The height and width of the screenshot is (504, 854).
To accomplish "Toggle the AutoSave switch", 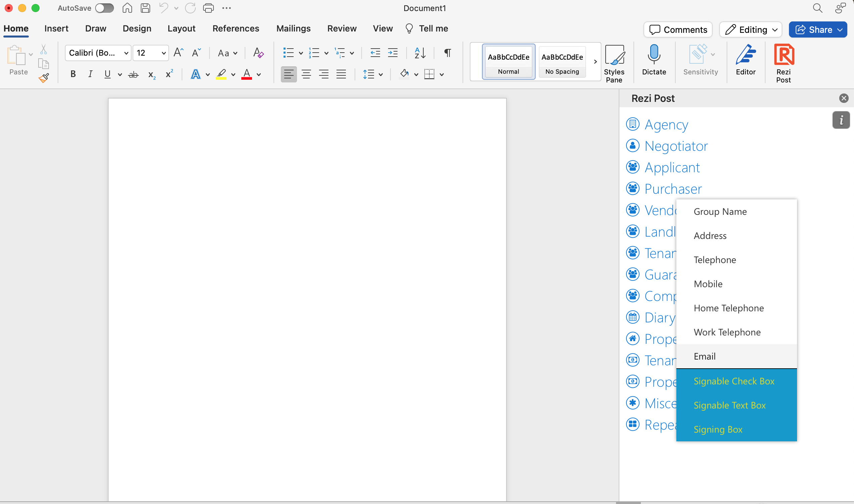I will (104, 8).
